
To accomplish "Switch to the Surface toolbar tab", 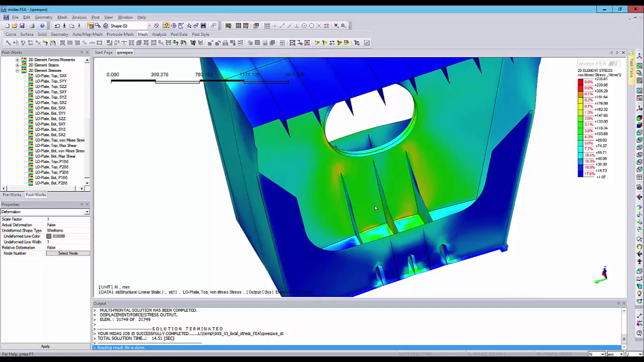I will tap(27, 34).
